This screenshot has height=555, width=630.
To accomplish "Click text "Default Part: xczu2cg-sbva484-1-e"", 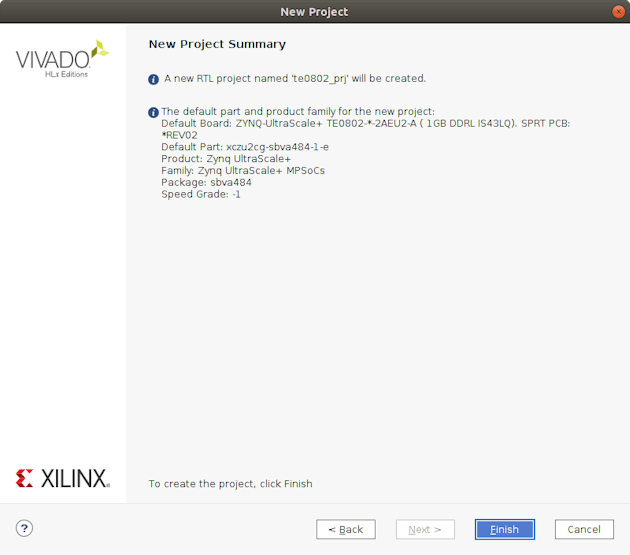I will point(245,147).
